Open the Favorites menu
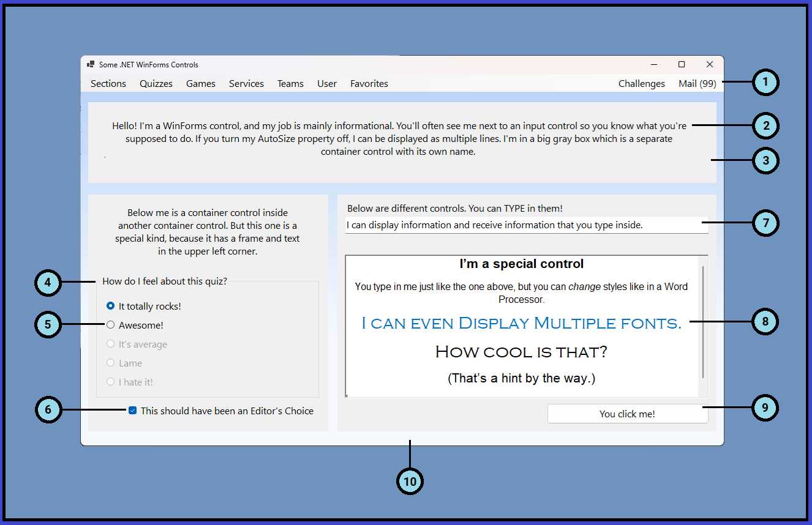 369,84
